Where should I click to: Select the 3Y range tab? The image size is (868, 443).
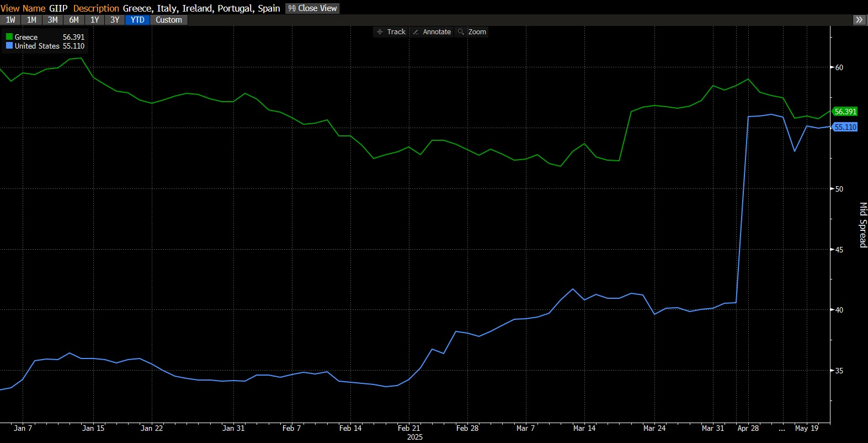click(115, 20)
